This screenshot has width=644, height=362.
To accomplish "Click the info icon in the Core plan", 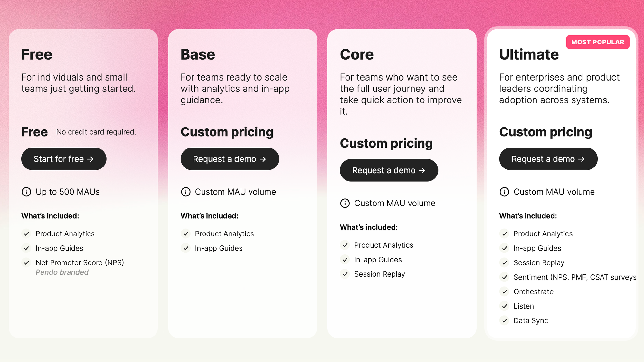I will click(345, 203).
